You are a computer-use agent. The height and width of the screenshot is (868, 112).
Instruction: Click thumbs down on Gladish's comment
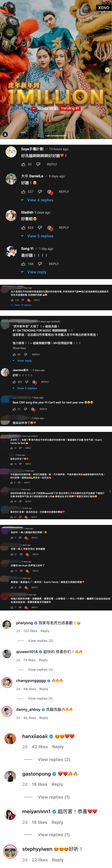click(x=40, y=228)
